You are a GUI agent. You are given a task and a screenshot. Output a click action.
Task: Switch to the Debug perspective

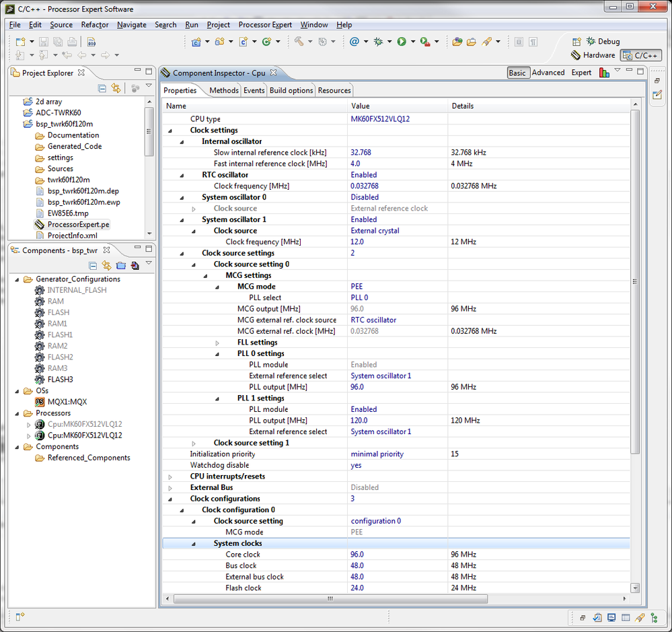[603, 41]
